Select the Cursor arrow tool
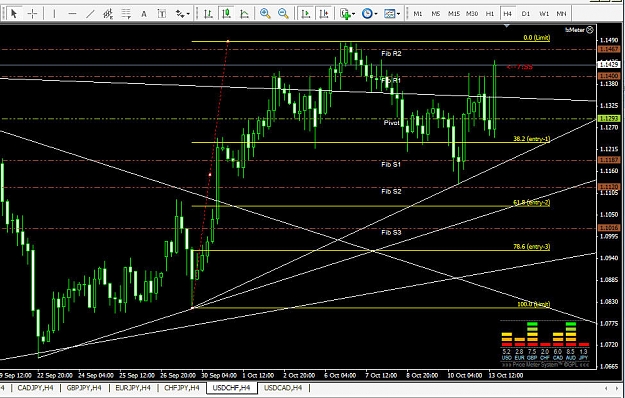 click(x=14, y=14)
